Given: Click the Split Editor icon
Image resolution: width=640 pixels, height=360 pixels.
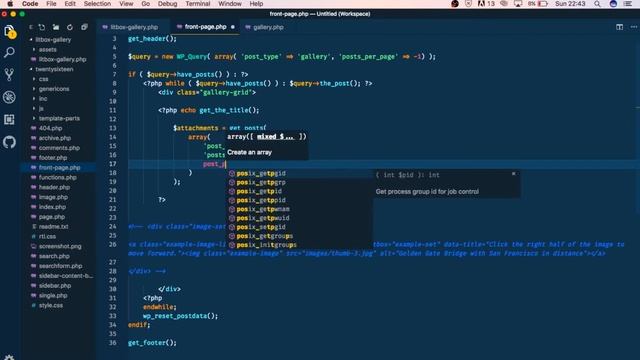Looking at the screenshot, I should click(619, 27).
